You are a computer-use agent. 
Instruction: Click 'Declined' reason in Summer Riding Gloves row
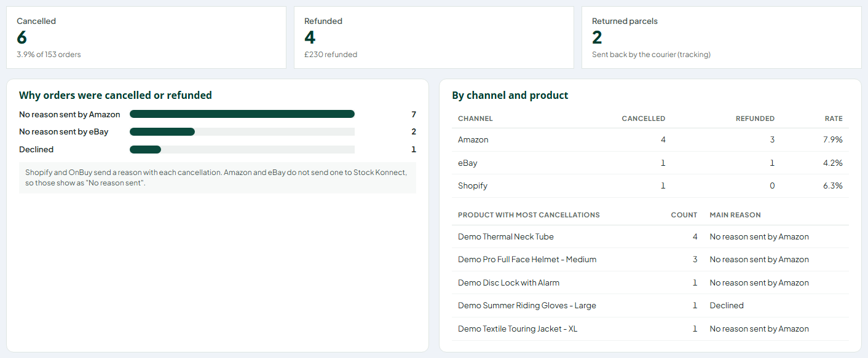pyautogui.click(x=727, y=305)
